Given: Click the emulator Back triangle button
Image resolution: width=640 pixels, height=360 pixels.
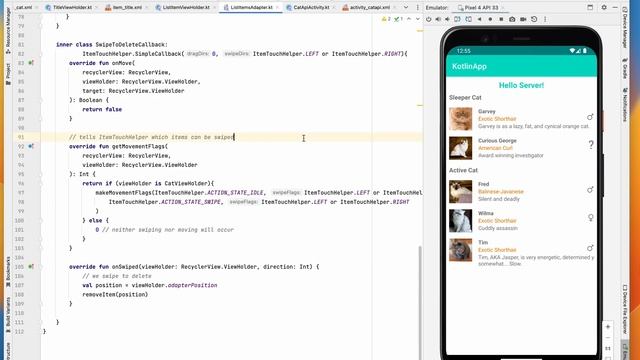Looking at the screenshot, I should pyautogui.click(x=480, y=19).
